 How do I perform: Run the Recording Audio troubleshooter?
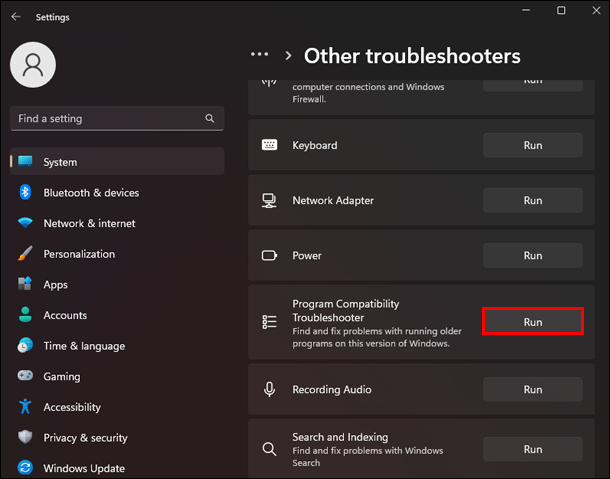(533, 390)
